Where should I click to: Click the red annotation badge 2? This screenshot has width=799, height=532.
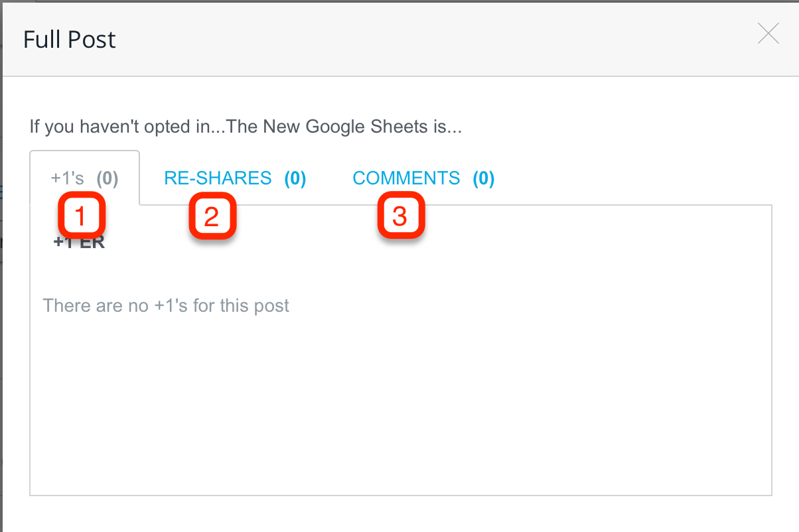tap(212, 216)
